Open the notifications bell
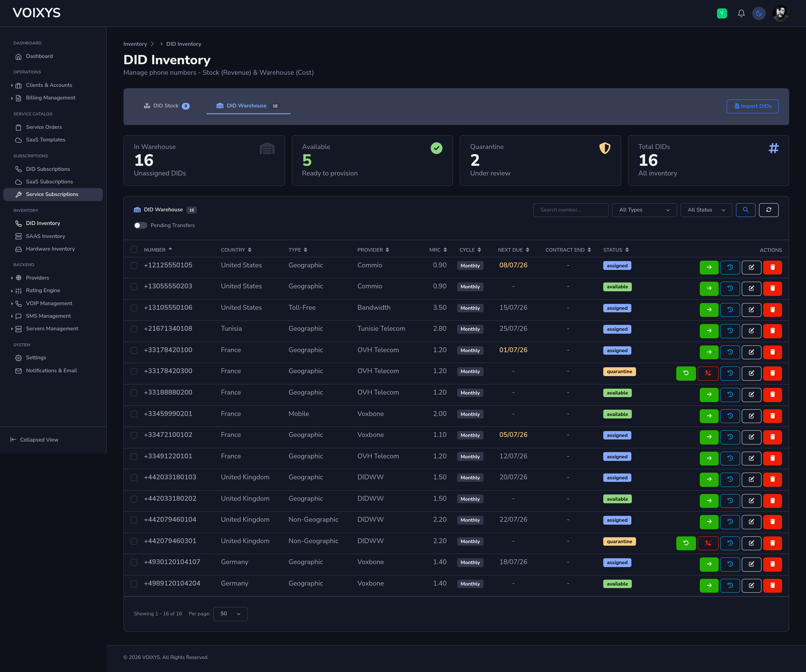The width and height of the screenshot is (806, 672). point(741,14)
